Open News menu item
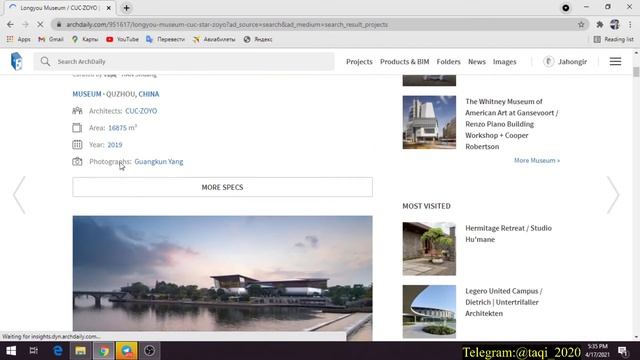The width and height of the screenshot is (640, 360). point(477,62)
